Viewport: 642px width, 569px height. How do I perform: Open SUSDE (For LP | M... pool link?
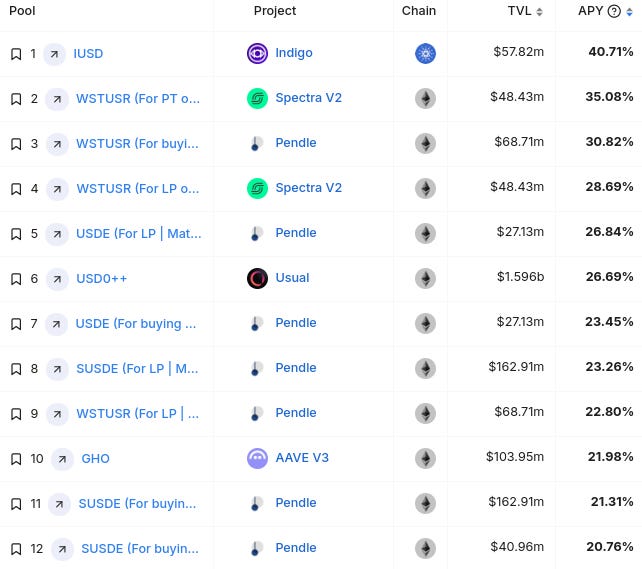tap(137, 369)
